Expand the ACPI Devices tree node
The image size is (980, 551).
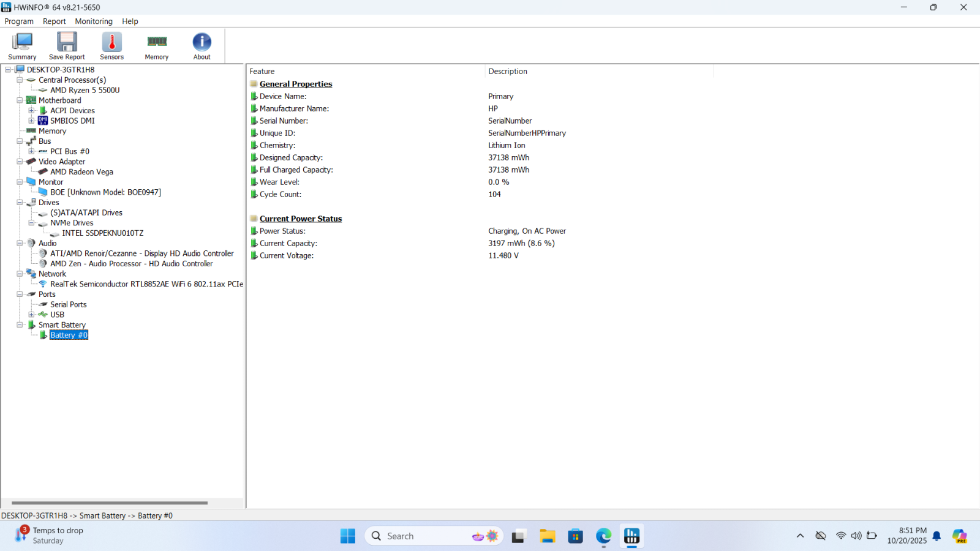[x=31, y=111]
